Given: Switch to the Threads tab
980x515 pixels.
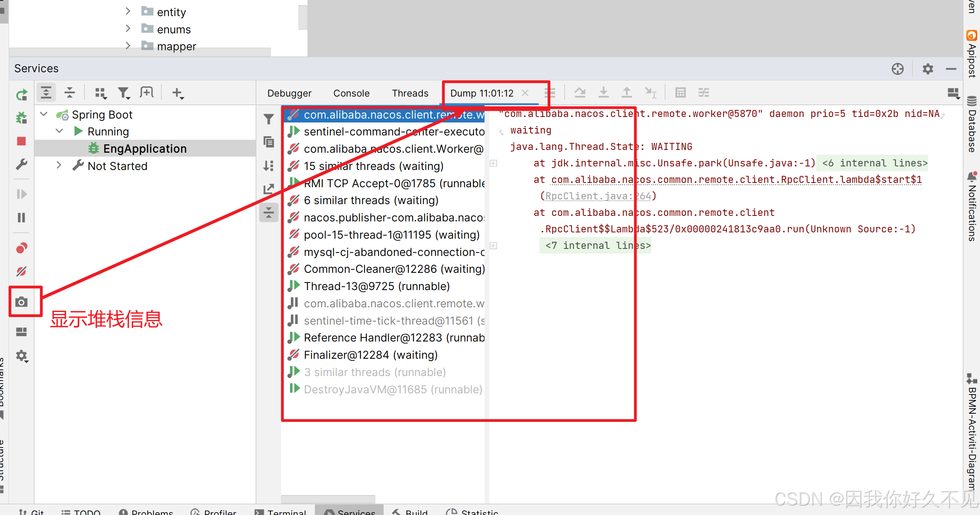Looking at the screenshot, I should (x=410, y=93).
